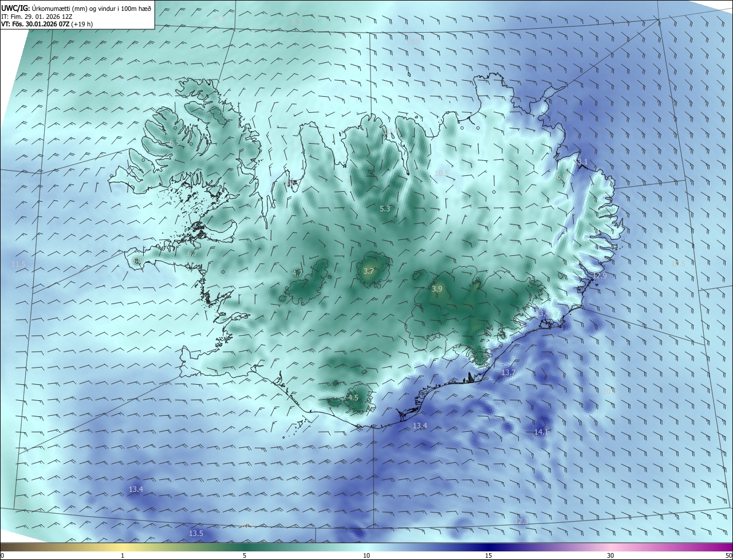Click the 12.9 value label
733x560 pixels.
pyautogui.click(x=600, y=275)
